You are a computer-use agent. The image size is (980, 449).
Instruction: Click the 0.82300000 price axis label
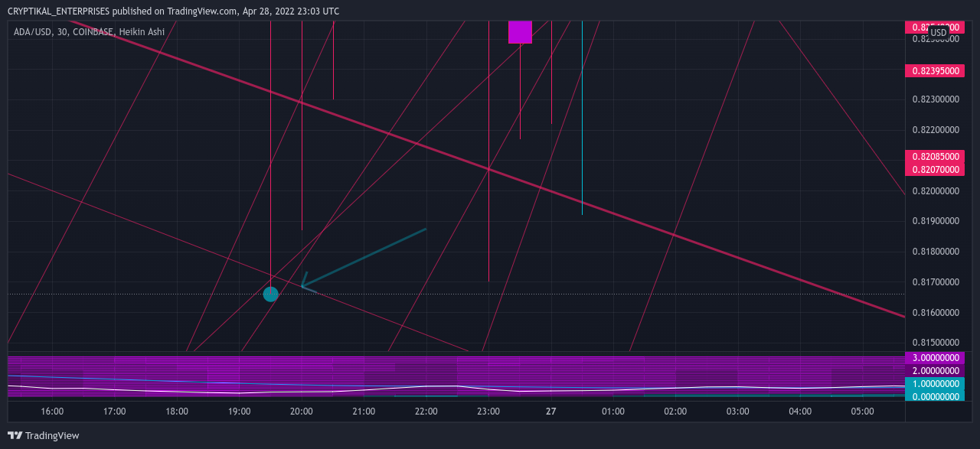pos(936,99)
